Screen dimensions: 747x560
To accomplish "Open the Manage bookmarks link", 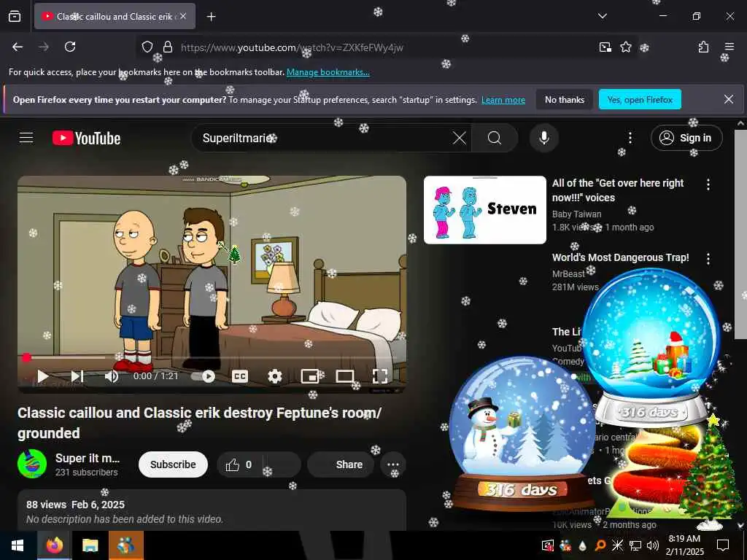I will coord(328,72).
